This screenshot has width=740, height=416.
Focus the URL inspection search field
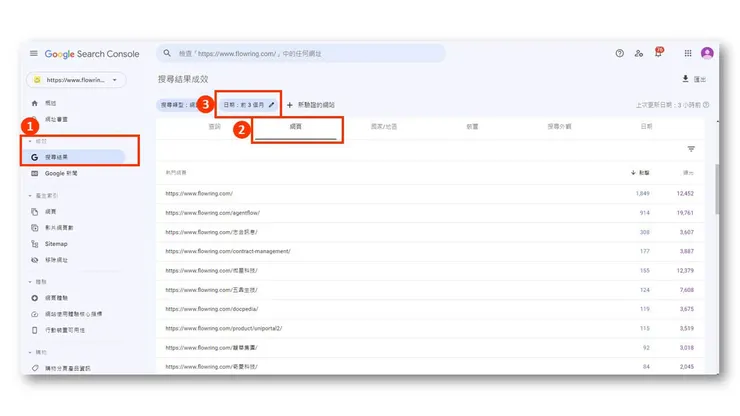(301, 53)
